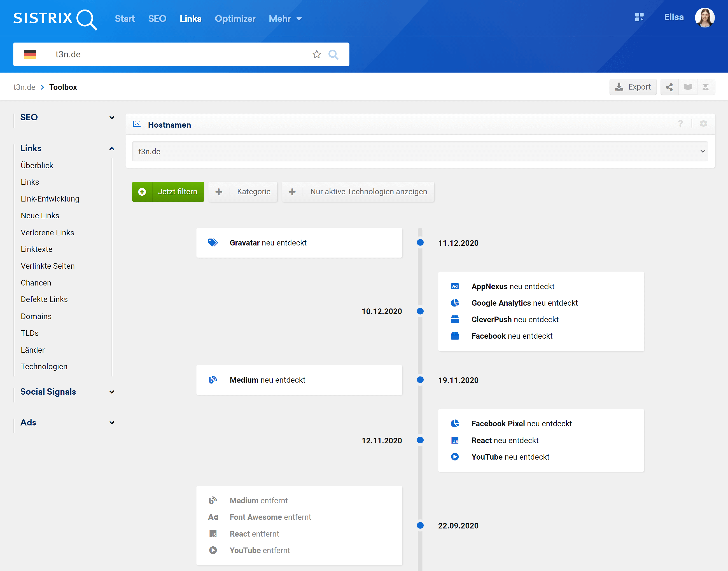The width and height of the screenshot is (728, 571).
Task: Open Verlorene Links in sidebar
Action: pyautogui.click(x=48, y=233)
